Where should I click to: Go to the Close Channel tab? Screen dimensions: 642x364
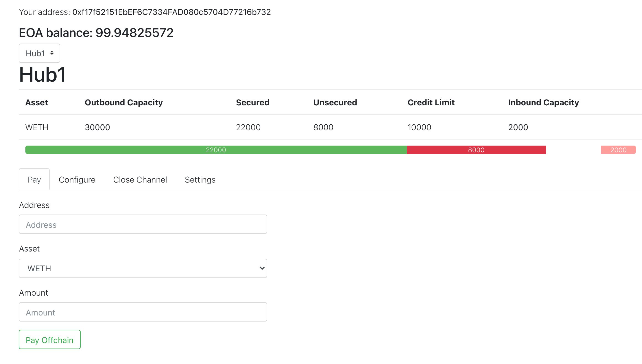pos(140,180)
